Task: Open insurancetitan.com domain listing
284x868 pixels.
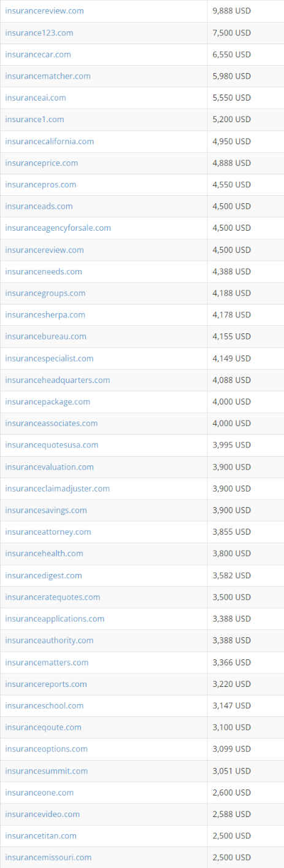Action: pyautogui.click(x=41, y=836)
